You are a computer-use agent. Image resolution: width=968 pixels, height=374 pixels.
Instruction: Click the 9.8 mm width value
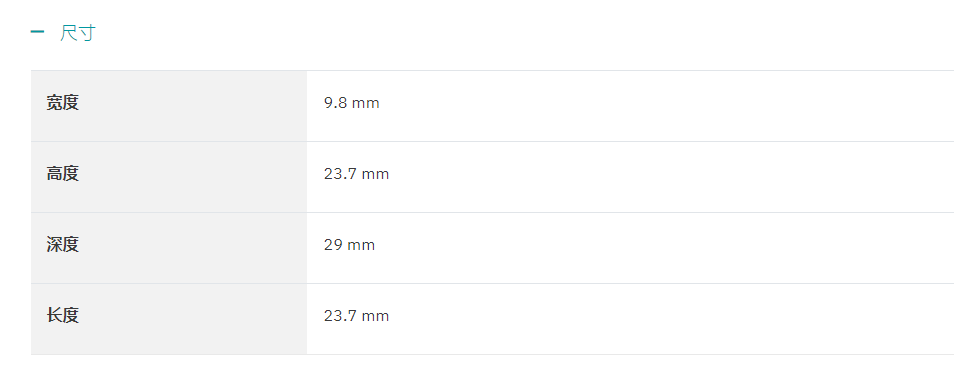[352, 103]
